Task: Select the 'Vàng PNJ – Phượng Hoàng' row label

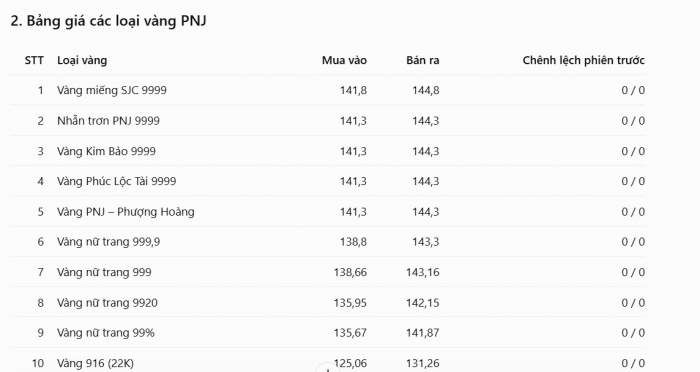Action: (x=126, y=212)
